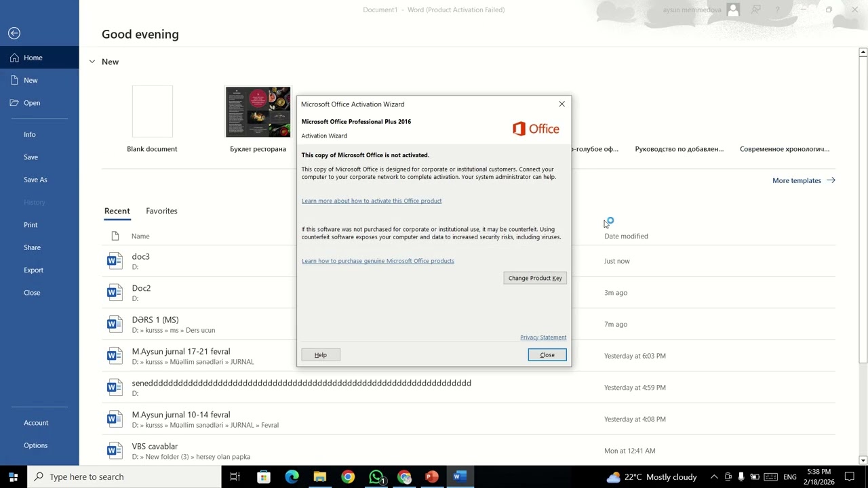Screen dimensions: 868x488
Task: Open the weather widget on taskbar
Action: [x=652, y=477]
